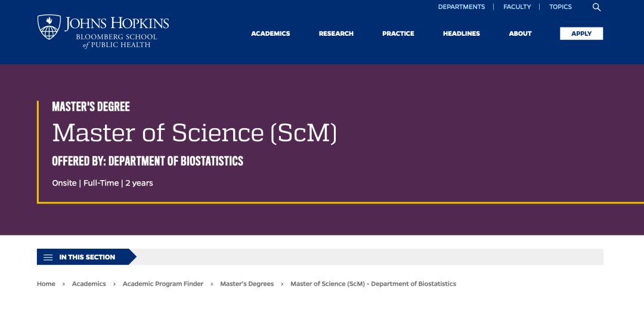Go to Academic Program Finder breadcrumb

(x=163, y=284)
